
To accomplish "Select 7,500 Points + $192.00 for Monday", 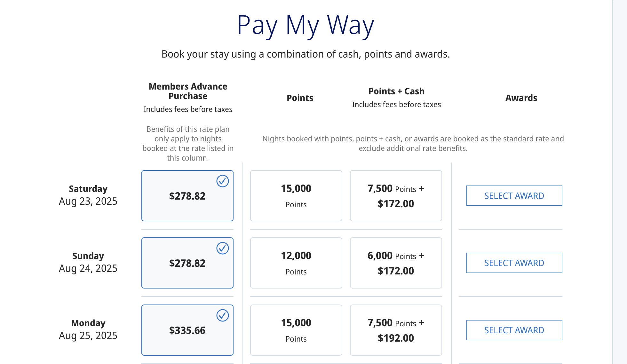I will [x=396, y=330].
